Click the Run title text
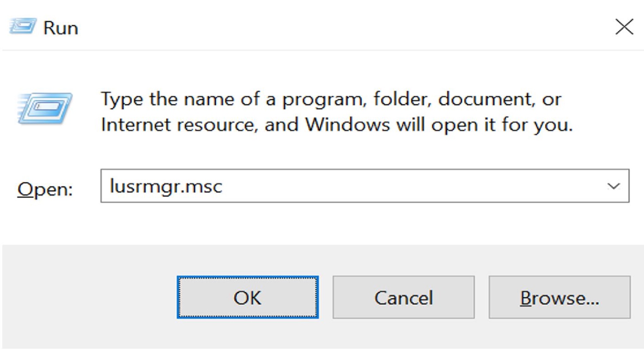This screenshot has height=349, width=644. (x=60, y=28)
